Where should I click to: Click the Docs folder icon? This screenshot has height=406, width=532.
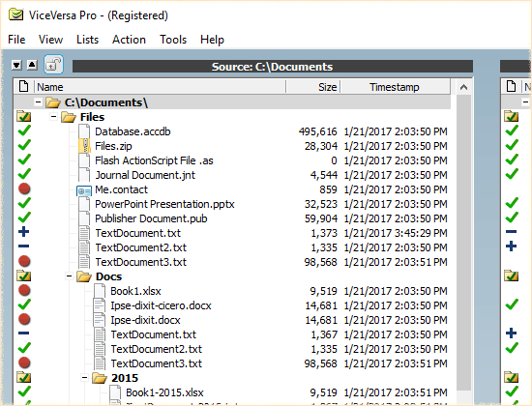pyautogui.click(x=84, y=276)
